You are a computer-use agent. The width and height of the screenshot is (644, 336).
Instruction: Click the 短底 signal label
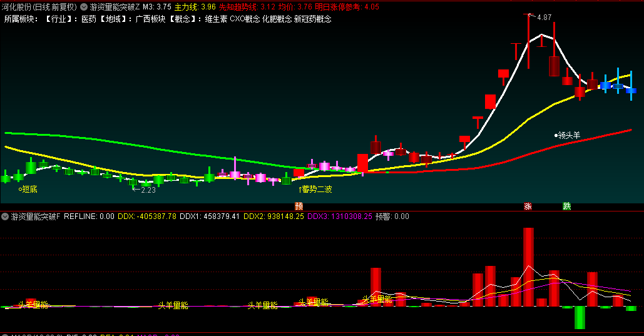click(29, 189)
